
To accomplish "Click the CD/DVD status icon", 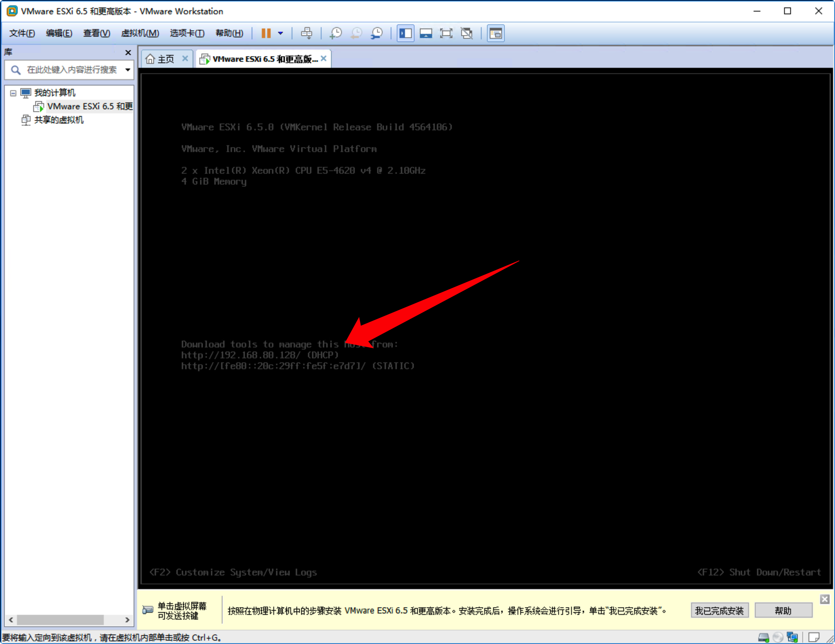I will coord(778,637).
